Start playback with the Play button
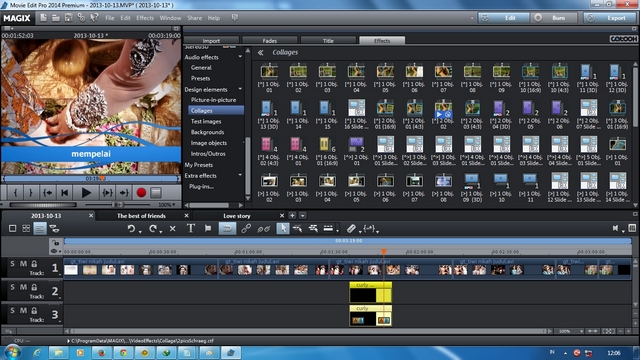Screen dimensions: 640x360 click(x=86, y=193)
